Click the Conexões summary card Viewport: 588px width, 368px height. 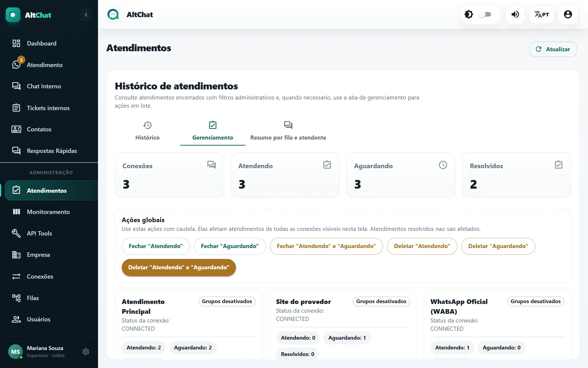coord(169,175)
